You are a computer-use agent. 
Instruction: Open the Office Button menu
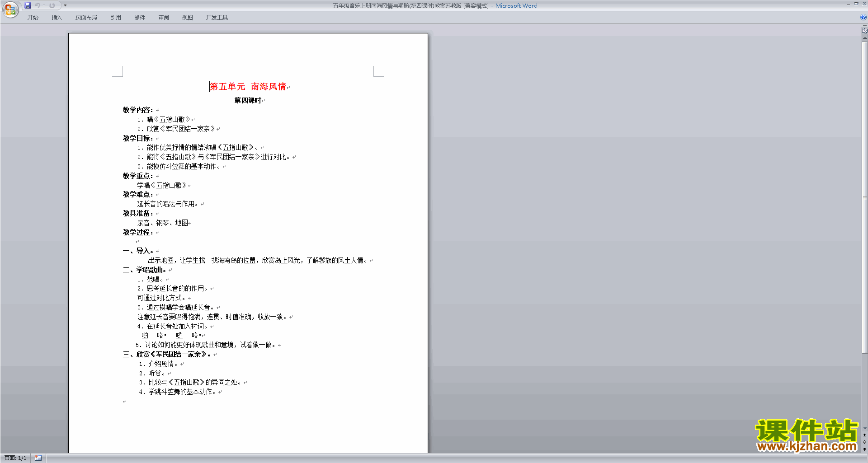10,9
